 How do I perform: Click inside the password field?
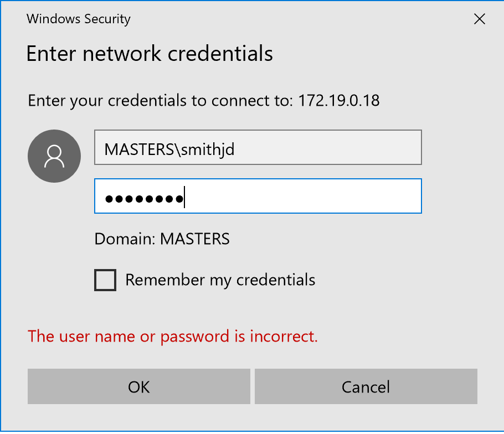(258, 196)
